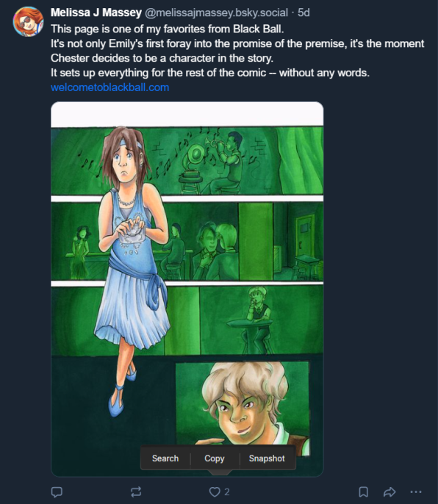
Task: Bookmark this post
Action: (363, 492)
